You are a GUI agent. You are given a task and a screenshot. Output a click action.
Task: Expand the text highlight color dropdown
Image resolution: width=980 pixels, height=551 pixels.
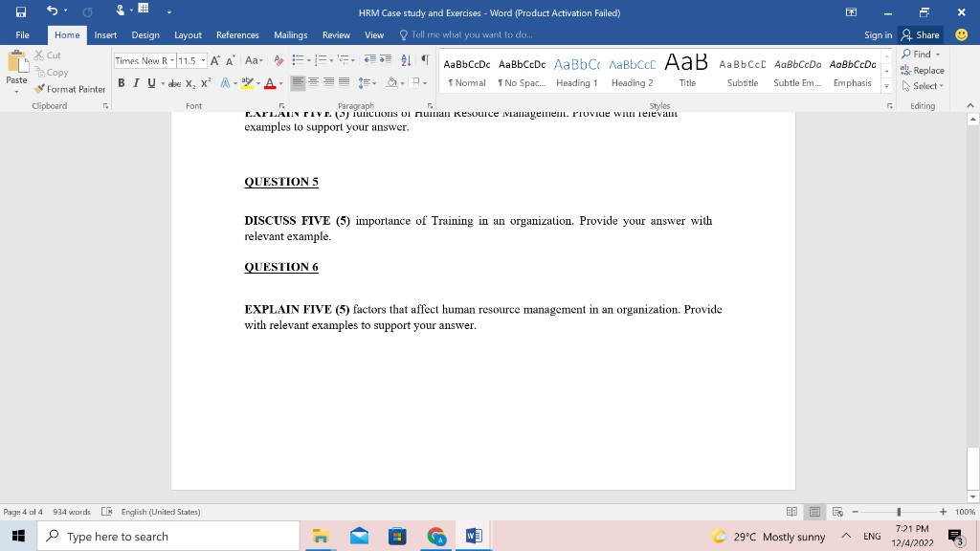pos(256,82)
